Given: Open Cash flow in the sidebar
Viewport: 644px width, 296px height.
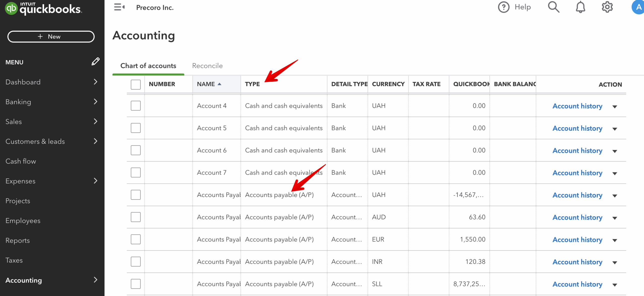Looking at the screenshot, I should pyautogui.click(x=21, y=161).
